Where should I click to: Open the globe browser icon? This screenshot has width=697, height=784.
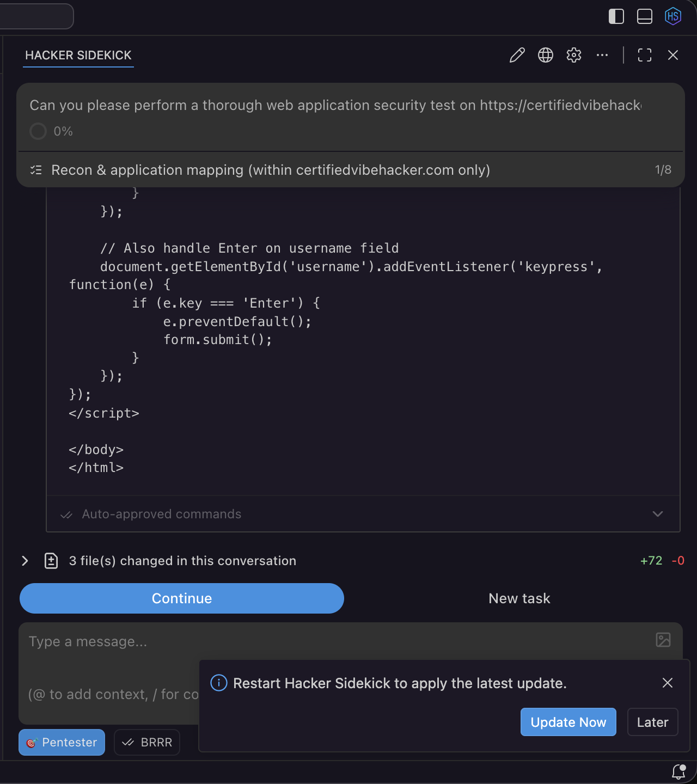tap(546, 55)
